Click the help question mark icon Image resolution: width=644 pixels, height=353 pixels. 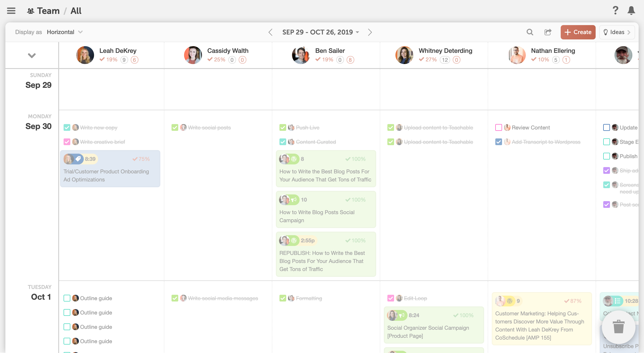615,11
